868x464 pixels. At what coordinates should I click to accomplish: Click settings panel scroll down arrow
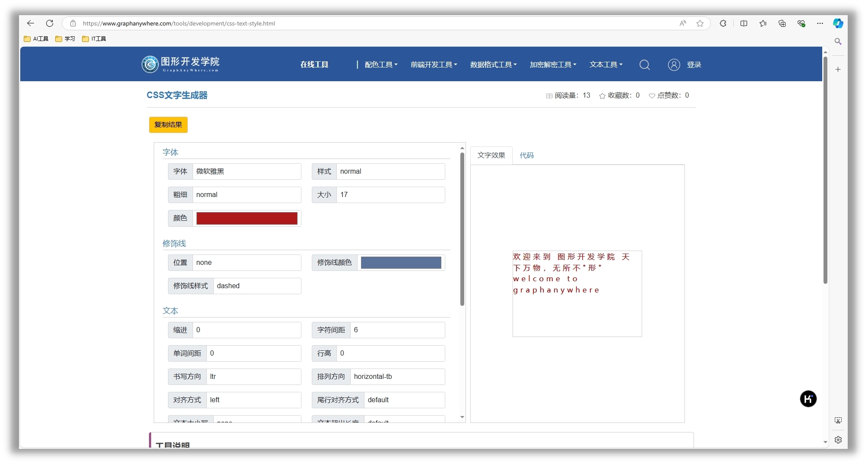click(x=462, y=417)
